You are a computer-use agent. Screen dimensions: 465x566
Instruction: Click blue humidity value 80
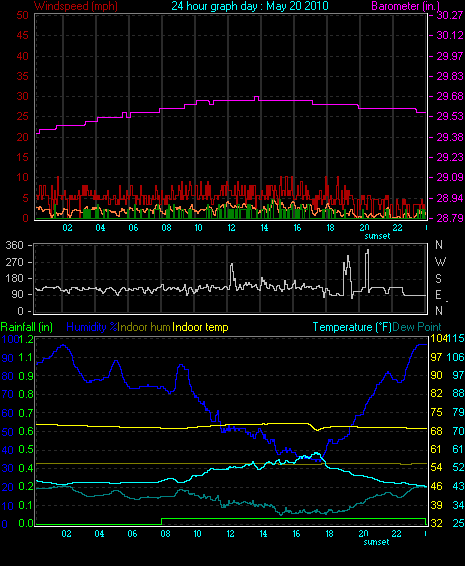[x=8, y=376]
